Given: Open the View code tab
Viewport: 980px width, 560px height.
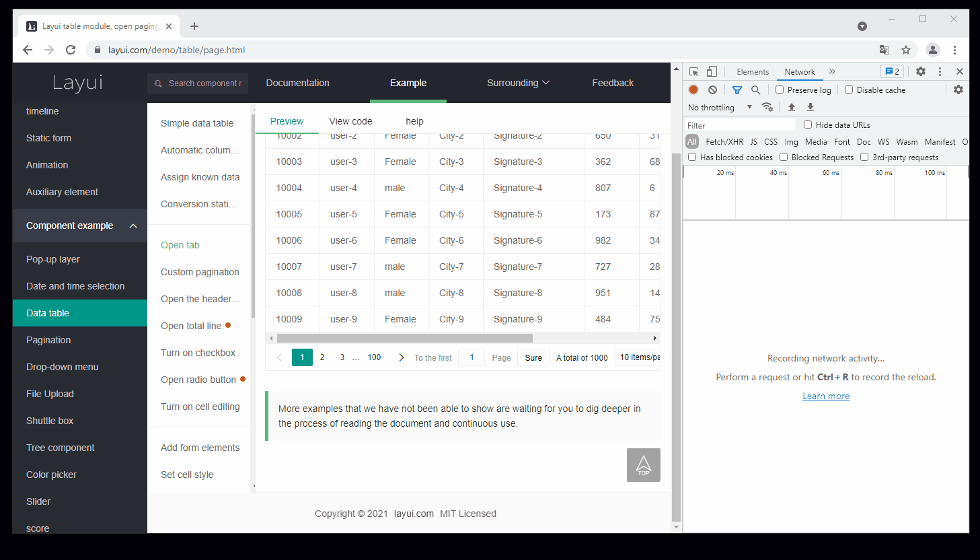Looking at the screenshot, I should [x=350, y=121].
